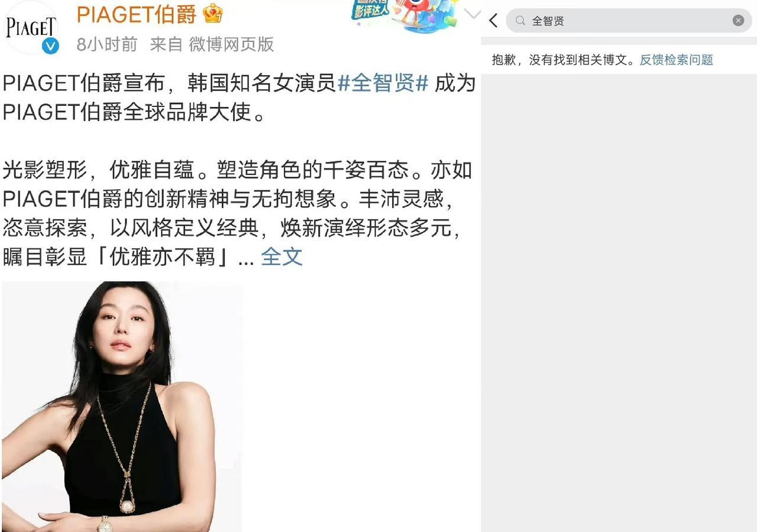Click the magnifier icon in search bar

coord(520,21)
